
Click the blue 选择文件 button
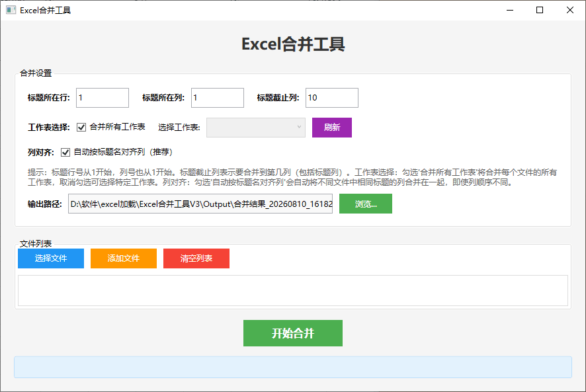51,258
